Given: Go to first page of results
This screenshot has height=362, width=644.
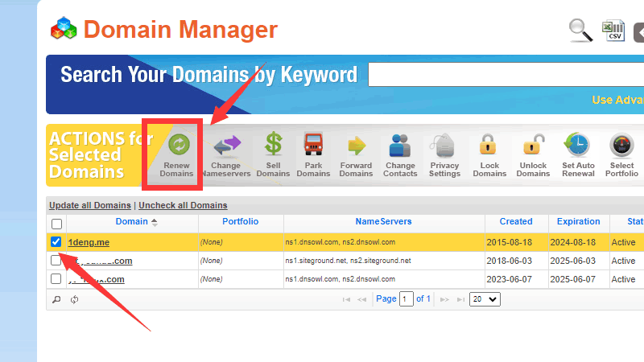Looking at the screenshot, I should pos(346,299).
